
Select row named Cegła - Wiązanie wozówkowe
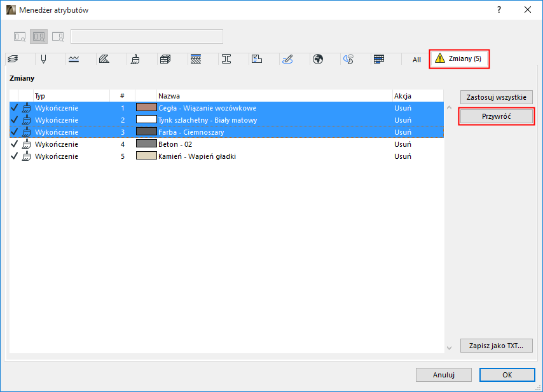226,108
